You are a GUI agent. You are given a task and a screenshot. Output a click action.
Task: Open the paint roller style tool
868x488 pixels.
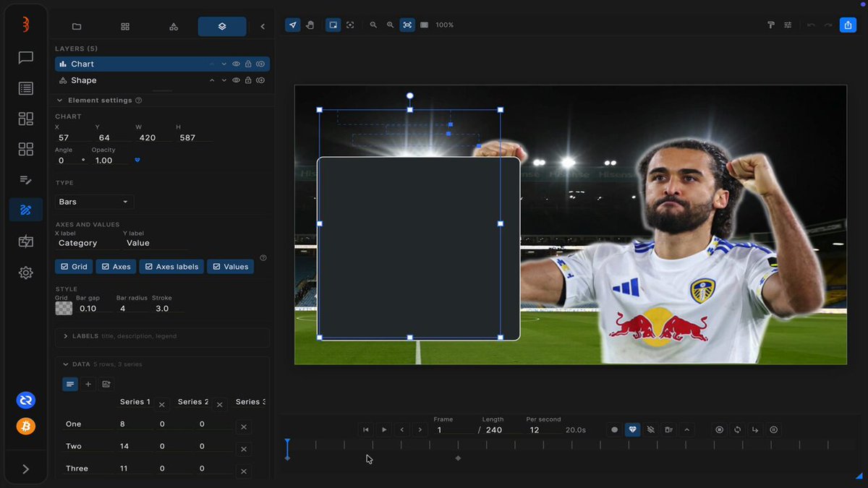tap(771, 25)
